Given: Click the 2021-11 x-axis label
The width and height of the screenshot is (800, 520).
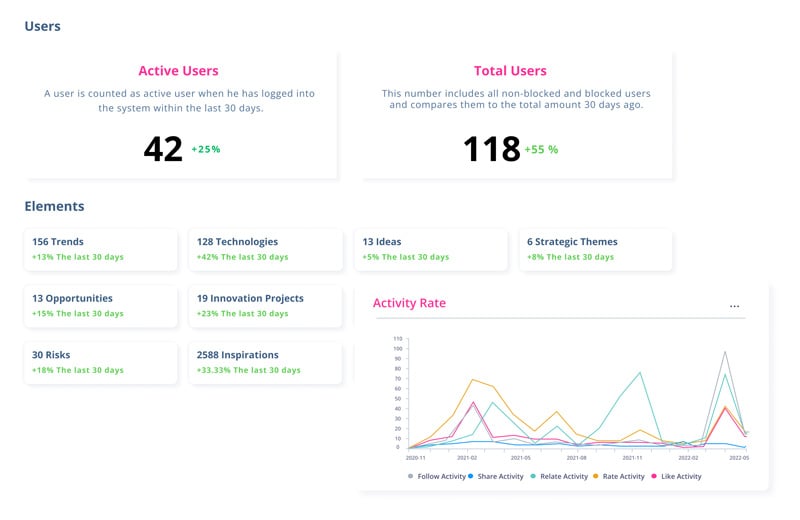Looking at the screenshot, I should click(x=632, y=458).
